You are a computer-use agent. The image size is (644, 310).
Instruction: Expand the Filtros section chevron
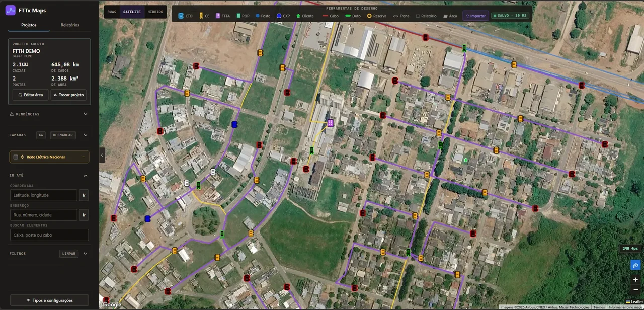[85, 254]
